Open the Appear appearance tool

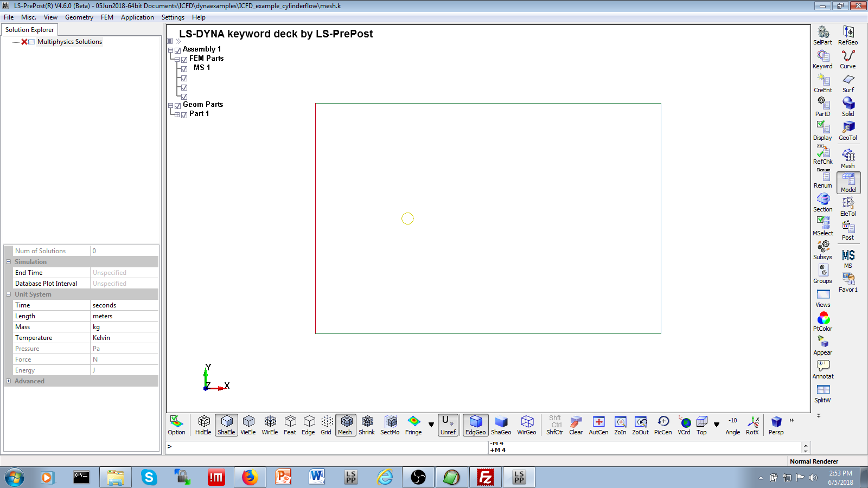coord(822,345)
